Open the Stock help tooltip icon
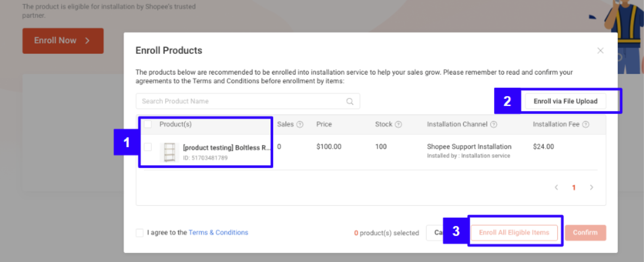This screenshot has height=262, width=644. point(398,125)
